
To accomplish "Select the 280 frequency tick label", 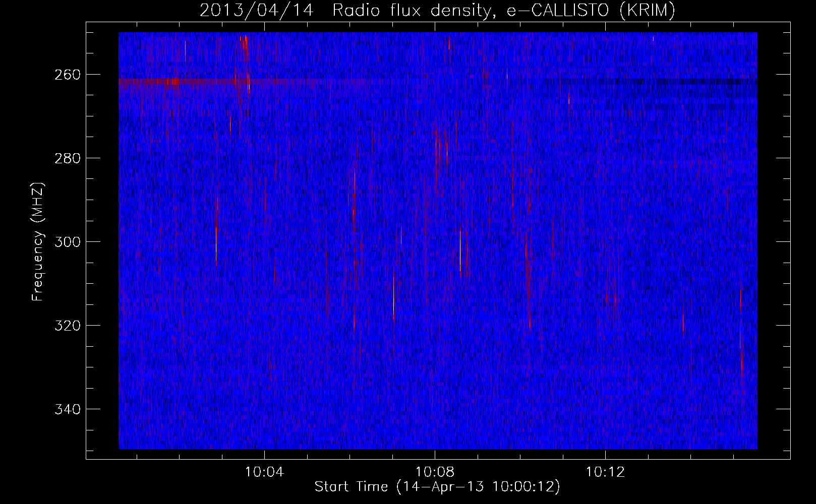I will pos(68,158).
